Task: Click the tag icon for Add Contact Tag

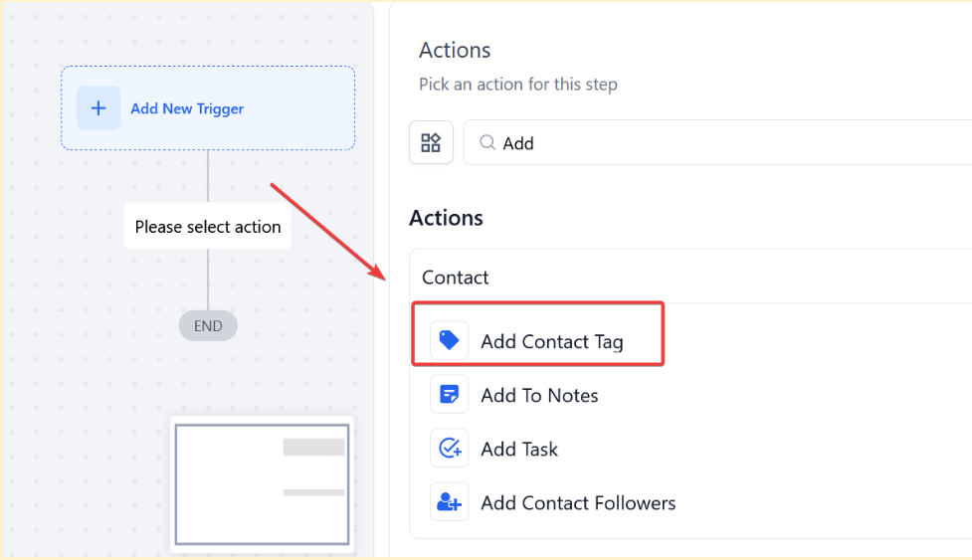Action: point(449,341)
